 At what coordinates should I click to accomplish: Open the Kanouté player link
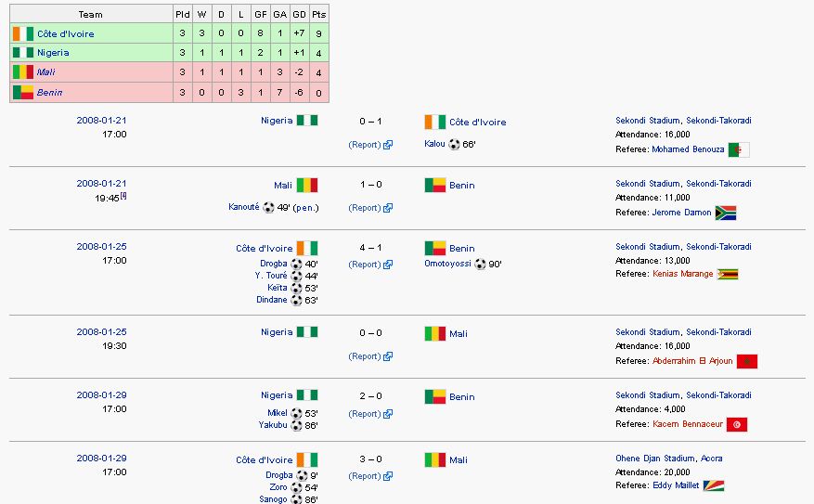tap(243, 207)
